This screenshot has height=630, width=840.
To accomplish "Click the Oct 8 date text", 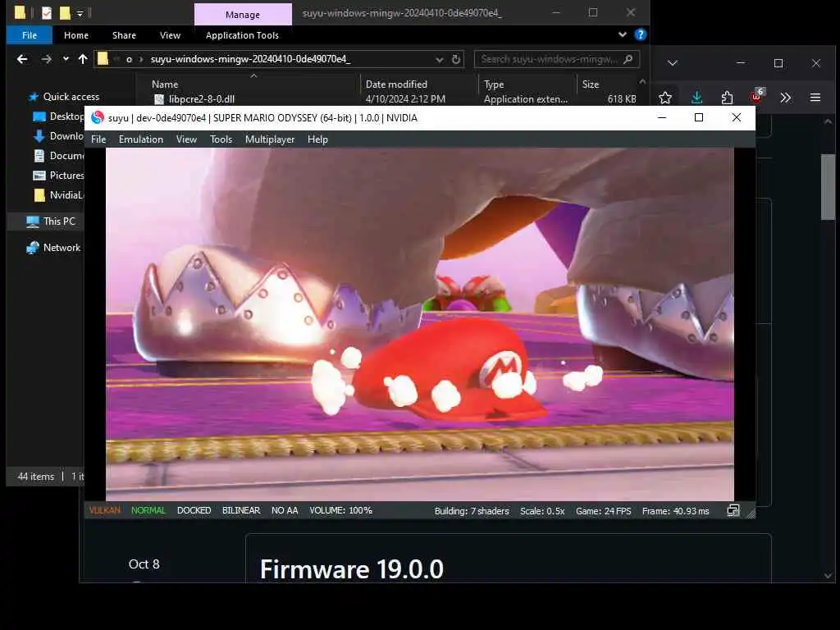I will 144,564.
